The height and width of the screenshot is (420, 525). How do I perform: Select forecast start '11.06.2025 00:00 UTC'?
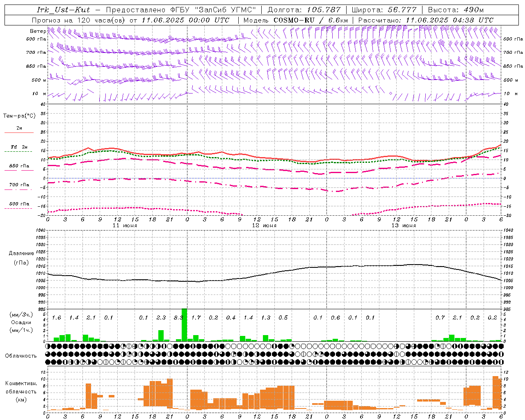pyautogui.click(x=185, y=20)
